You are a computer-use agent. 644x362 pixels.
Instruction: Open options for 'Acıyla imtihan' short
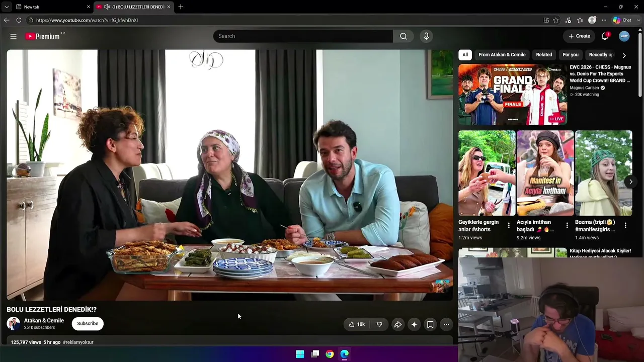point(567,225)
